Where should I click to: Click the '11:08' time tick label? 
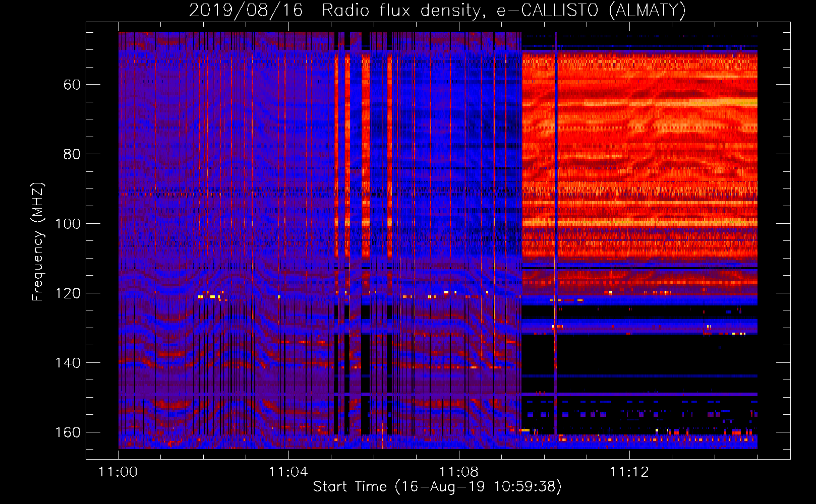click(458, 472)
